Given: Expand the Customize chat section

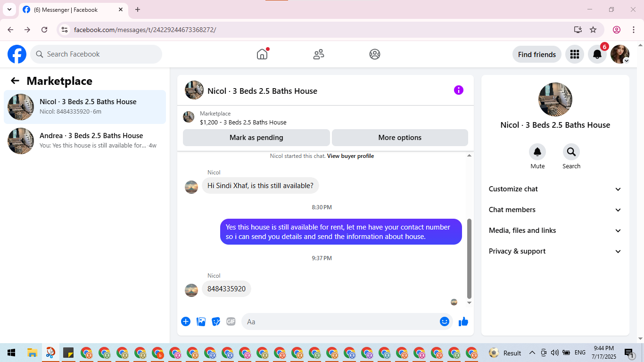Looking at the screenshot, I should tap(555, 189).
